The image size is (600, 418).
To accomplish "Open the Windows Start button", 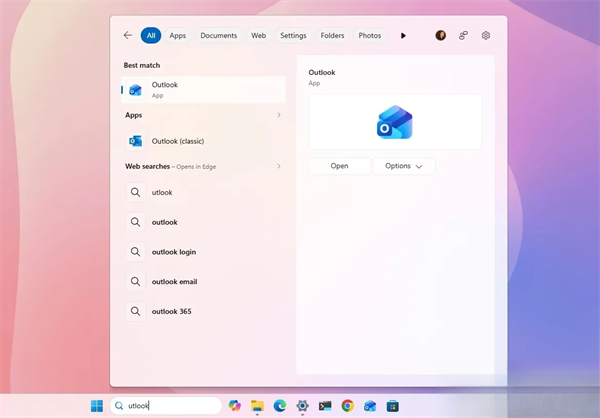I will point(97,406).
